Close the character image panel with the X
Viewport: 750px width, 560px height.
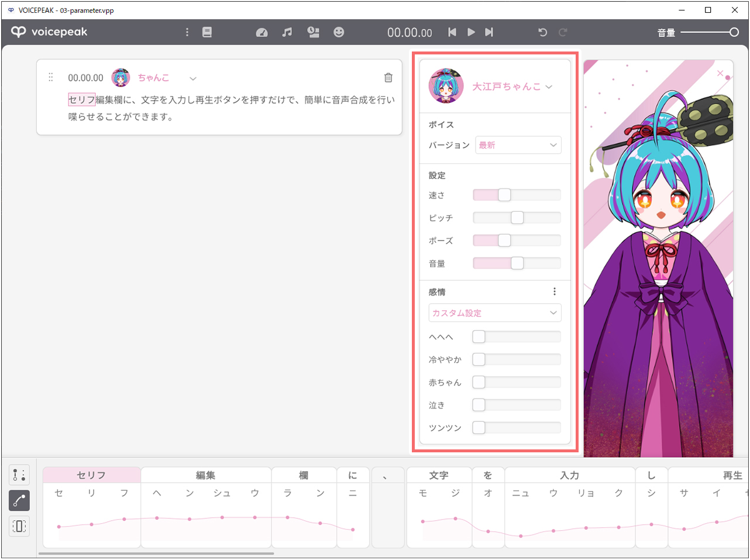720,74
